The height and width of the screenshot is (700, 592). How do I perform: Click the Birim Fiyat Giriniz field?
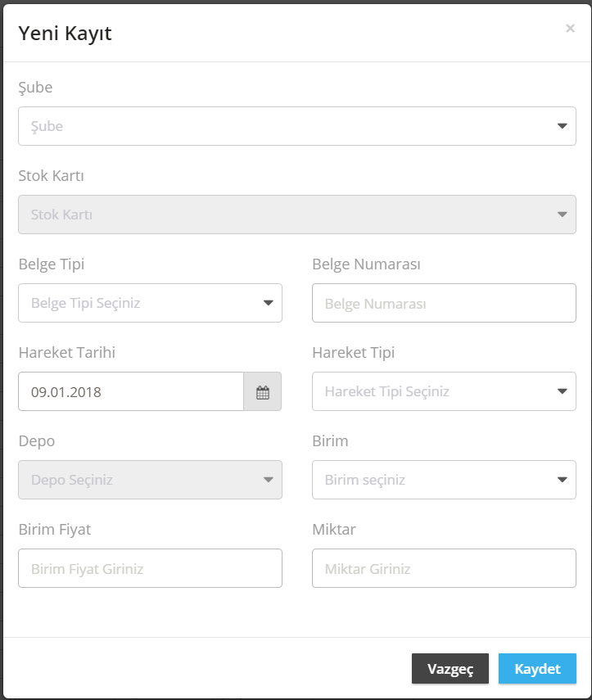pyautogui.click(x=150, y=568)
